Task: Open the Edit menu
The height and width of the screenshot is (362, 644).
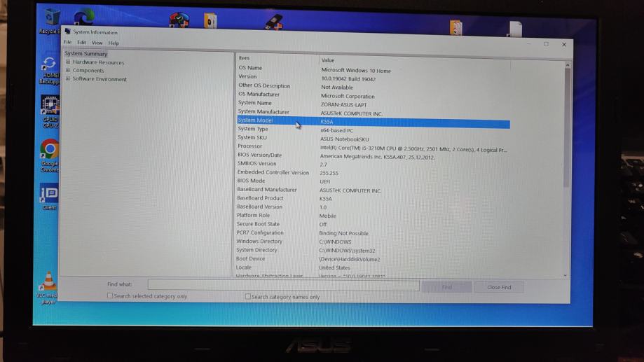Action: tap(82, 42)
